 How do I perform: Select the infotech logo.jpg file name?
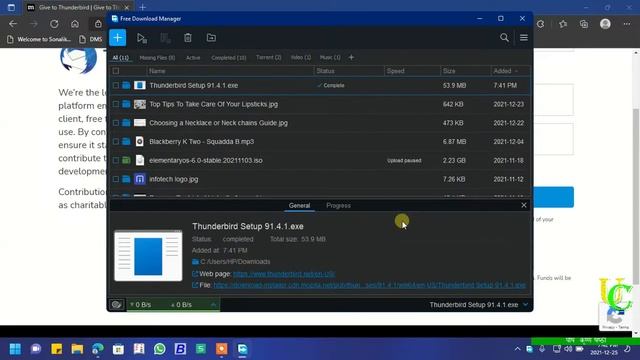tap(173, 179)
